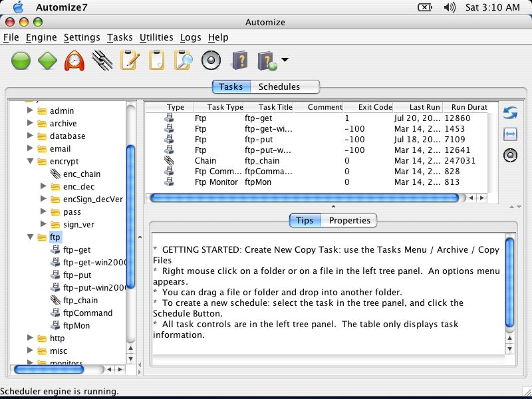This screenshot has width=532, height=399.
Task: Click the Task Type column header
Action: point(219,107)
